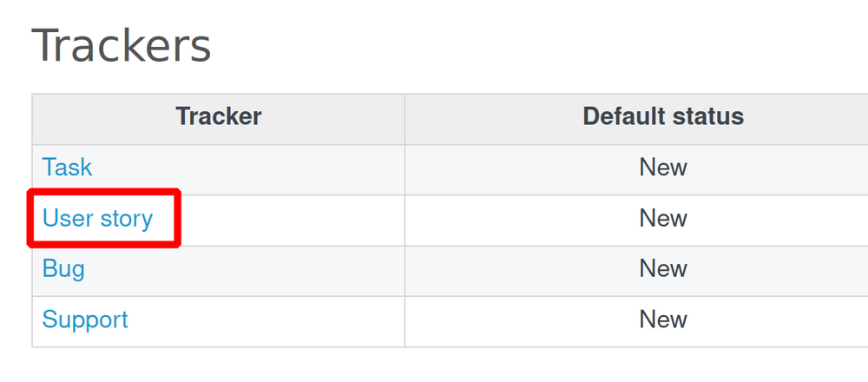The width and height of the screenshot is (868, 382).
Task: Select the New status in User story row
Action: (x=663, y=219)
